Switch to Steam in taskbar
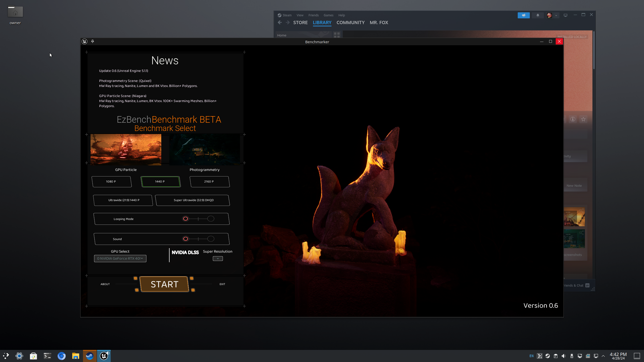Screen dimensions: 644x362 [90, 356]
